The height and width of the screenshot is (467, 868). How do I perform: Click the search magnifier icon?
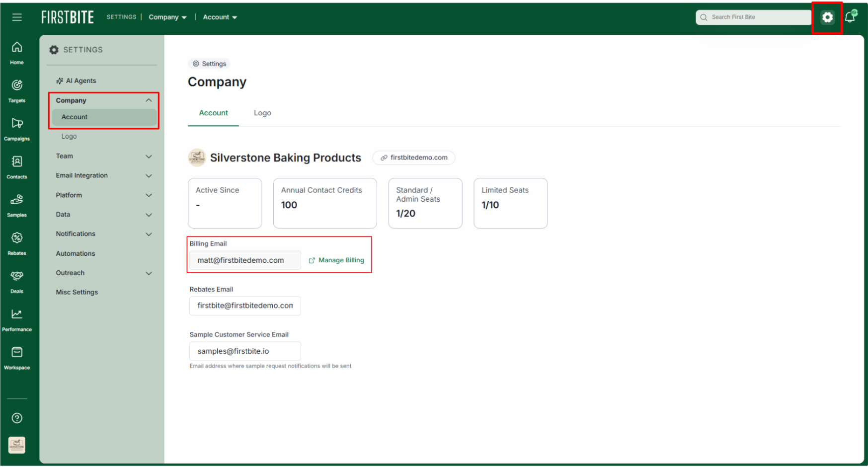tap(704, 17)
